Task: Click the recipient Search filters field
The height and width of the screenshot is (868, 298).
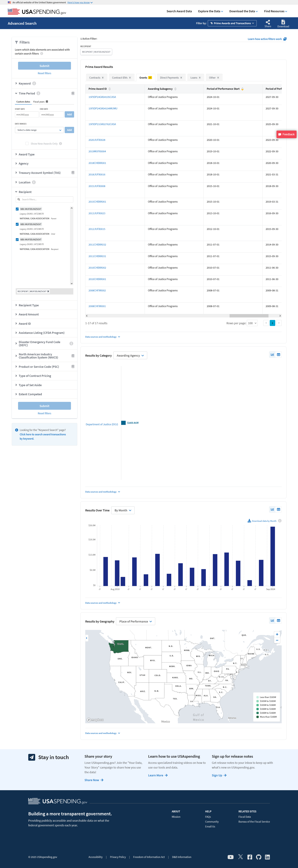Action: (x=44, y=199)
